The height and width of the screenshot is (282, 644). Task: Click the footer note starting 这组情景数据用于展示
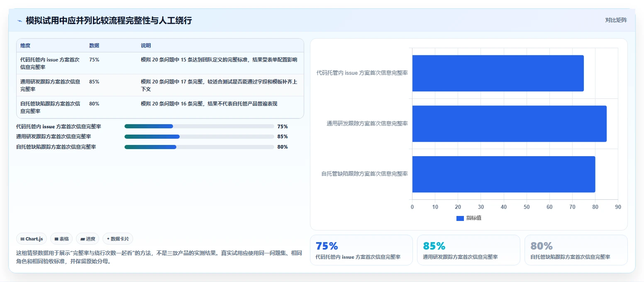(x=159, y=257)
